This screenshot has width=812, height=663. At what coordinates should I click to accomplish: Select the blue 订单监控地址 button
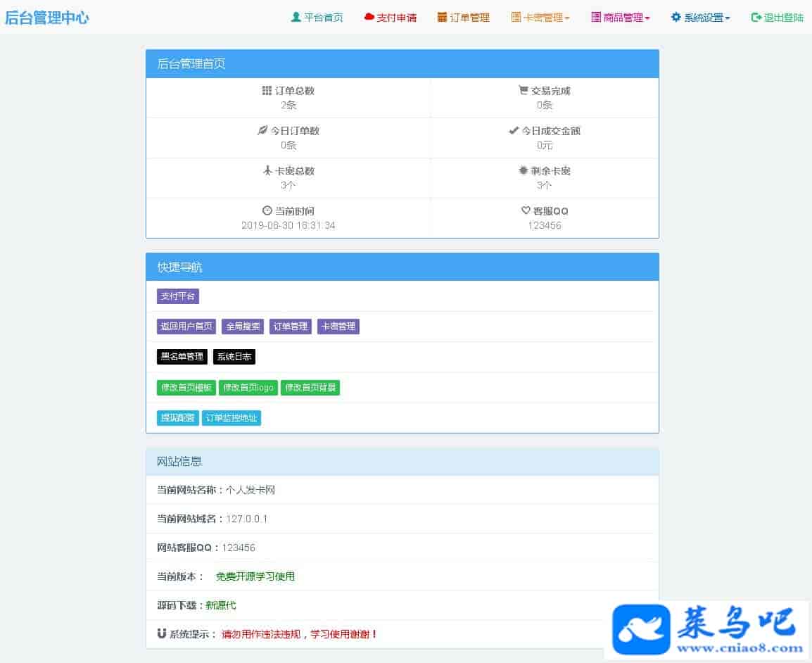(x=231, y=418)
